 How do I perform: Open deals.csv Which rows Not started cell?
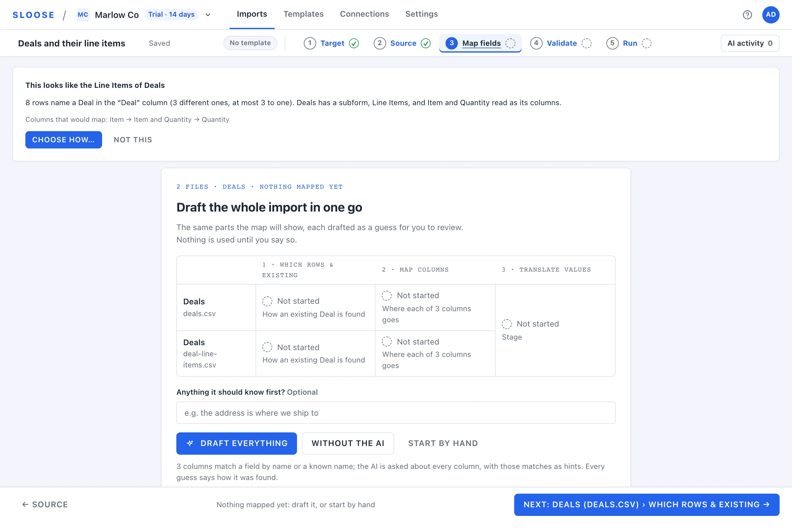315,307
